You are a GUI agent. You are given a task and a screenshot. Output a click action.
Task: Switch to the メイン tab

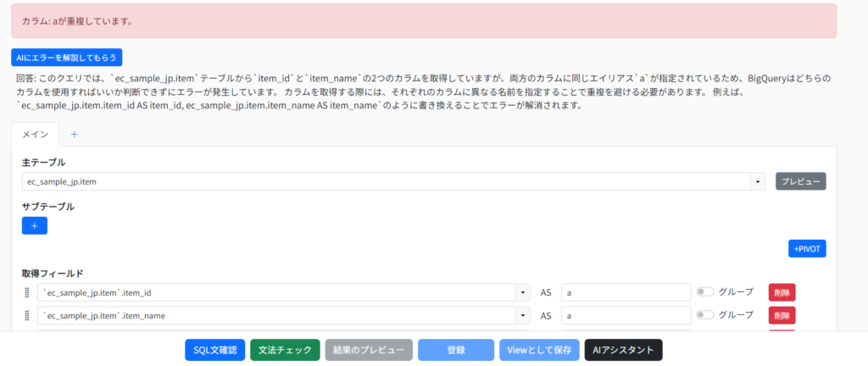(35, 134)
